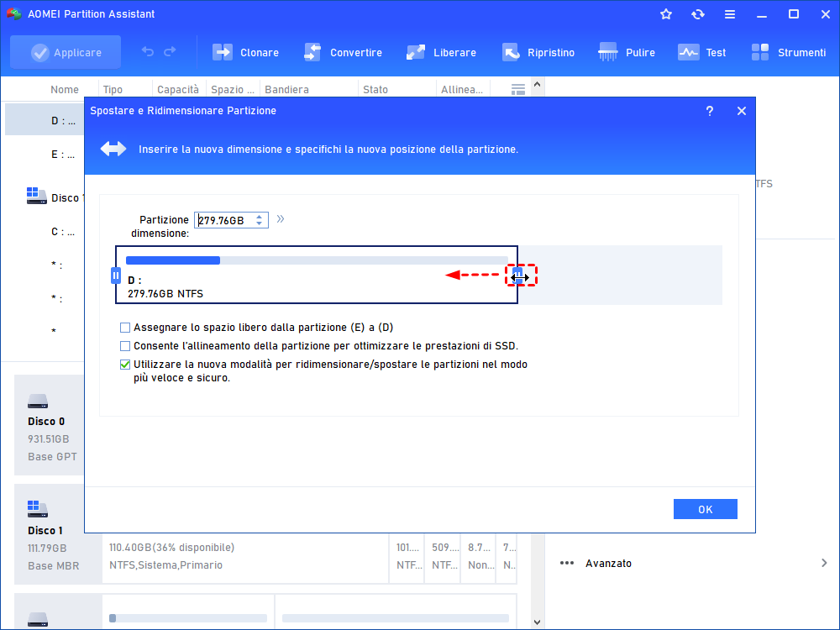The width and height of the screenshot is (840, 630).
Task: Select the C: row in partition list
Action: pos(45,232)
